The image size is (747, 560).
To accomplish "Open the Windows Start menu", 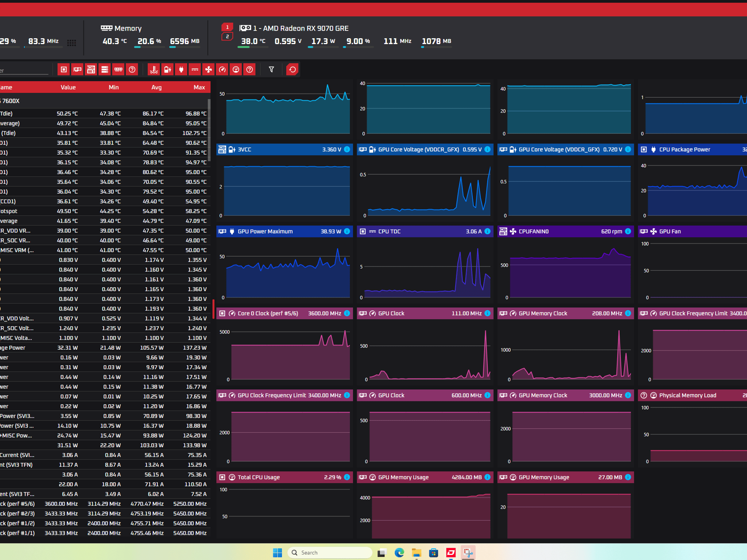I will [278, 553].
